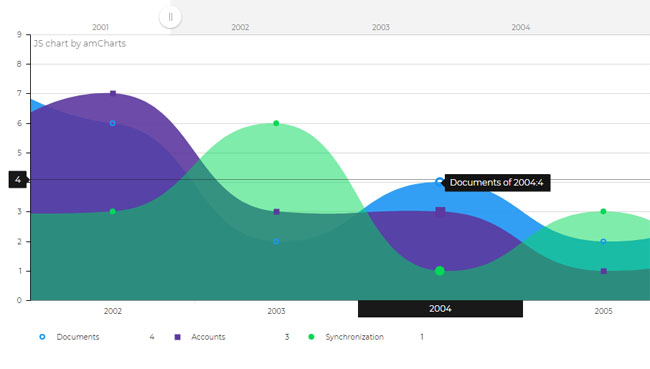Click the Documents blue bullet at 2003
Image resolution: width=650 pixels, height=369 pixels.
click(x=276, y=241)
